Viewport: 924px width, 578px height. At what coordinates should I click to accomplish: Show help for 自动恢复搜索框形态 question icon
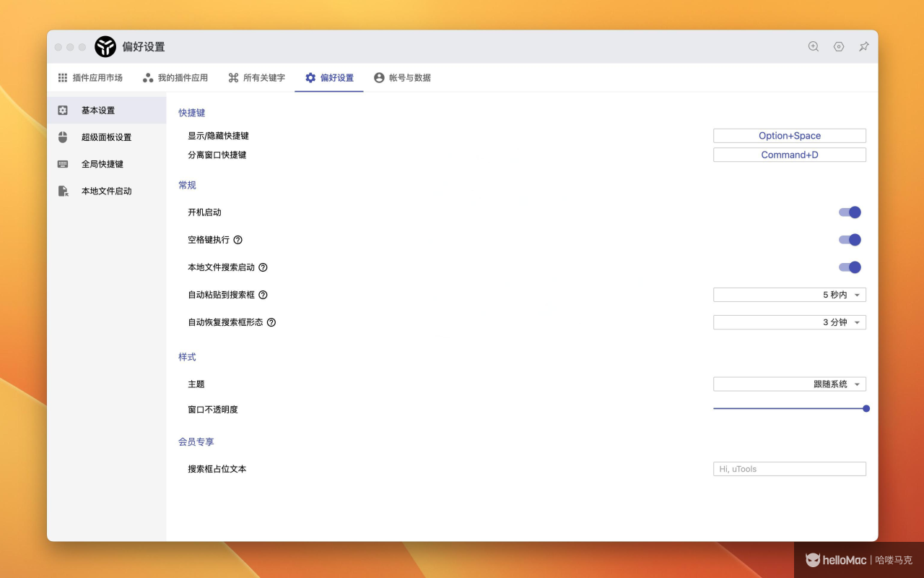pyautogui.click(x=271, y=322)
